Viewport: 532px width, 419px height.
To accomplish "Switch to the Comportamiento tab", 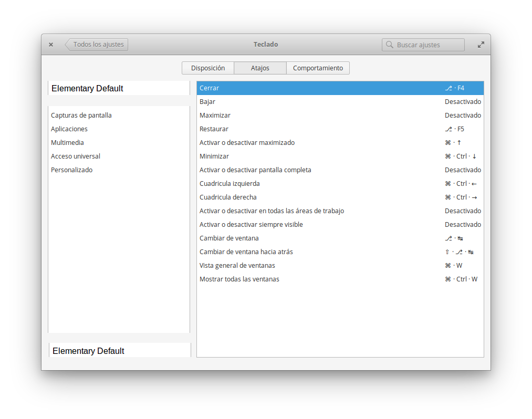I will [318, 68].
